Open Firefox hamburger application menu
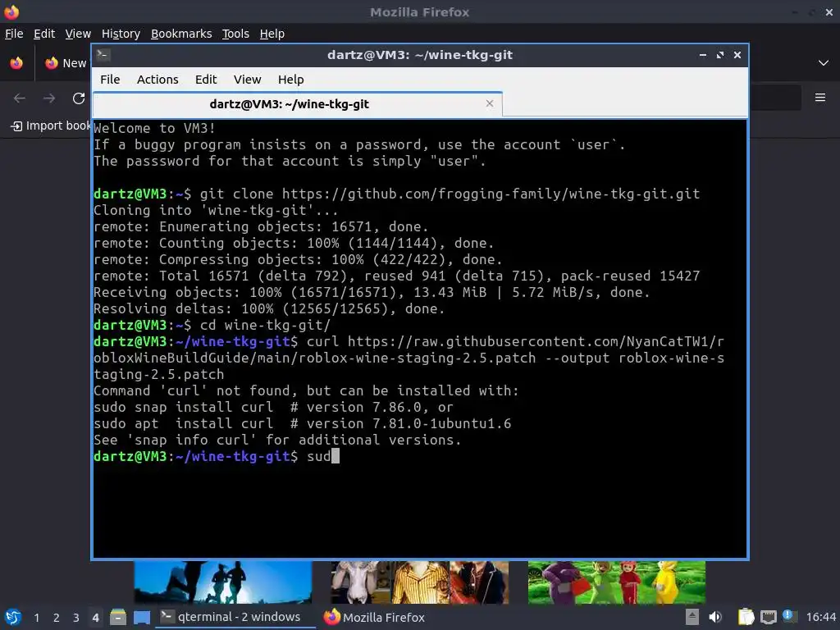 click(x=820, y=98)
